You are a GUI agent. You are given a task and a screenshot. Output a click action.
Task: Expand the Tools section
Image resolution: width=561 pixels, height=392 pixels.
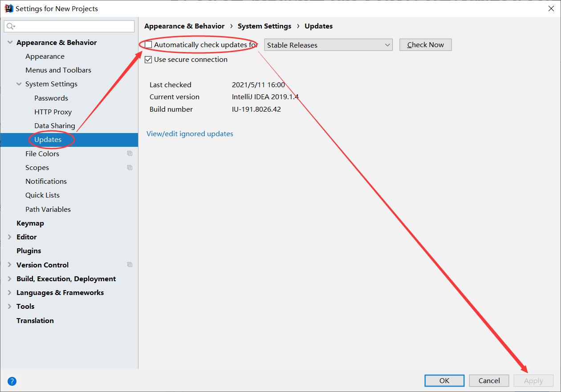pos(10,306)
